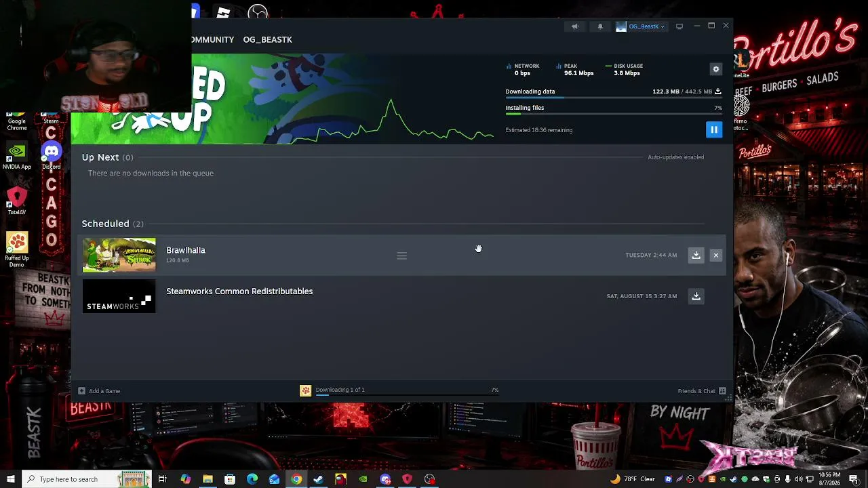Open the Discord desktop shortcut

(x=52, y=155)
